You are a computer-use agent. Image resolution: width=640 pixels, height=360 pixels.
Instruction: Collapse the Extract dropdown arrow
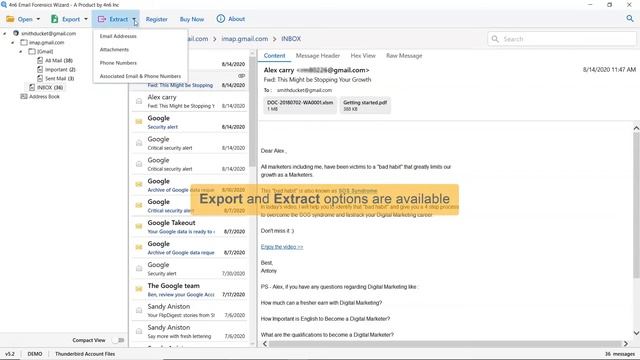coord(134,19)
